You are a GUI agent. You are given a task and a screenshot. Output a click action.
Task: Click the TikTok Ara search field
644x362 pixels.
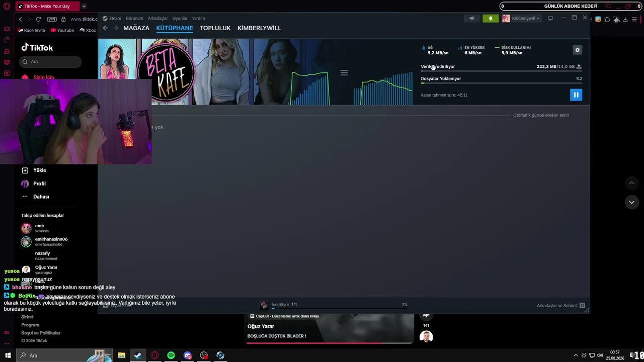50,61
